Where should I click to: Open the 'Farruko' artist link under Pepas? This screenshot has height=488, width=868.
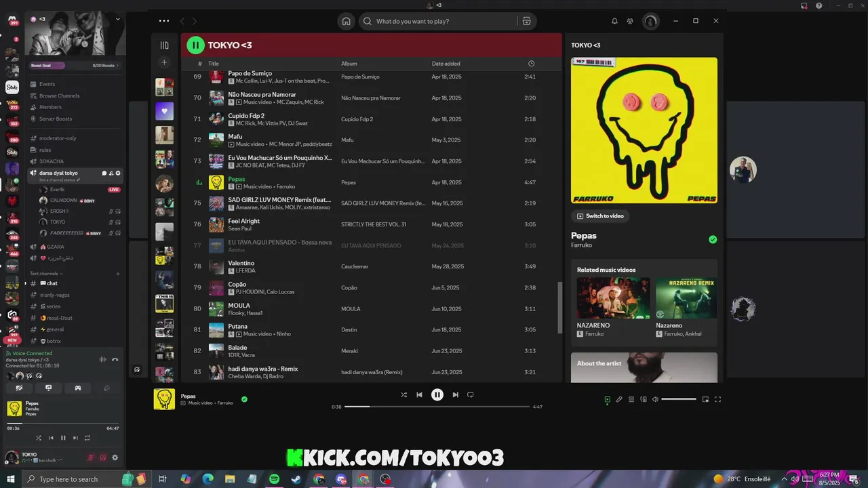581,245
